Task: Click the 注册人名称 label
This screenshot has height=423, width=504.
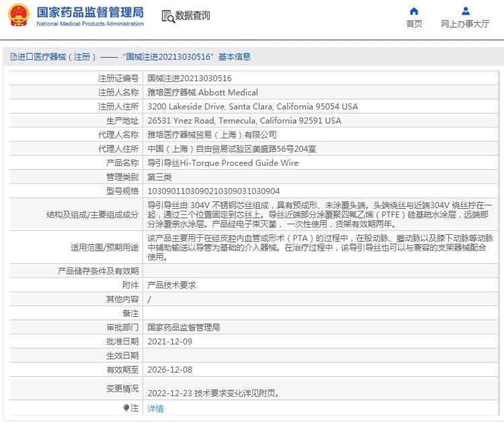Action: click(x=118, y=93)
